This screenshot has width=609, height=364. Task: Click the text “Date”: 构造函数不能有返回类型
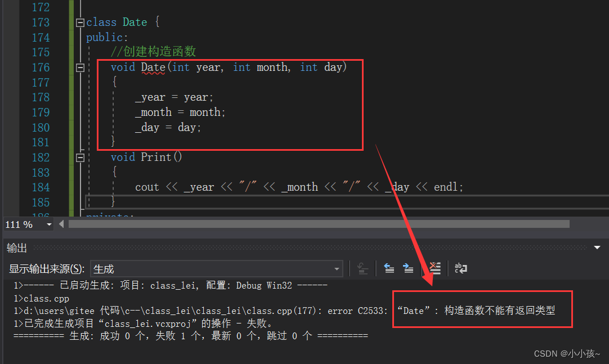pos(476,311)
